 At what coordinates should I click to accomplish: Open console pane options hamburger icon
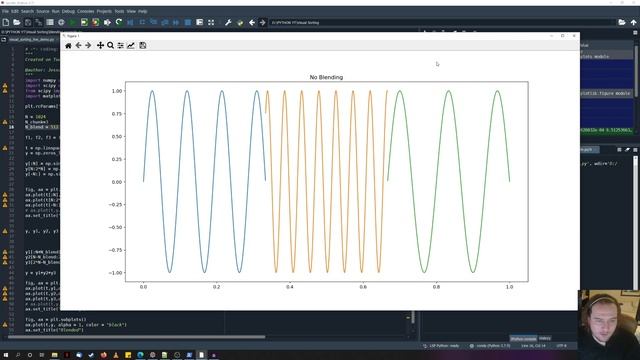coord(635,150)
